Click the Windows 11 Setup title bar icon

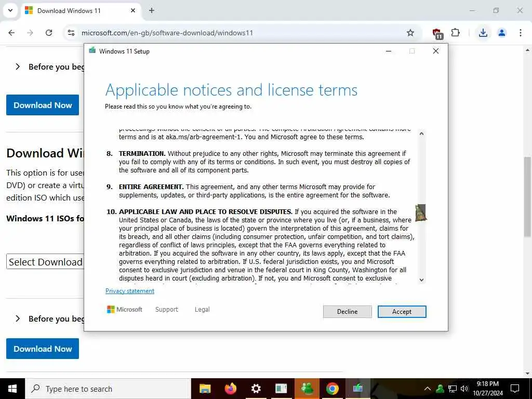(92, 51)
